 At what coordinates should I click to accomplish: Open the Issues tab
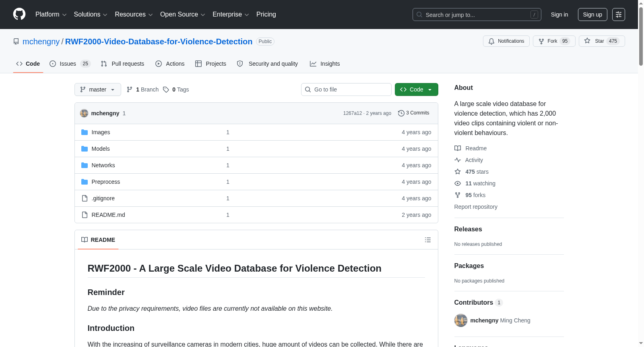(x=70, y=64)
